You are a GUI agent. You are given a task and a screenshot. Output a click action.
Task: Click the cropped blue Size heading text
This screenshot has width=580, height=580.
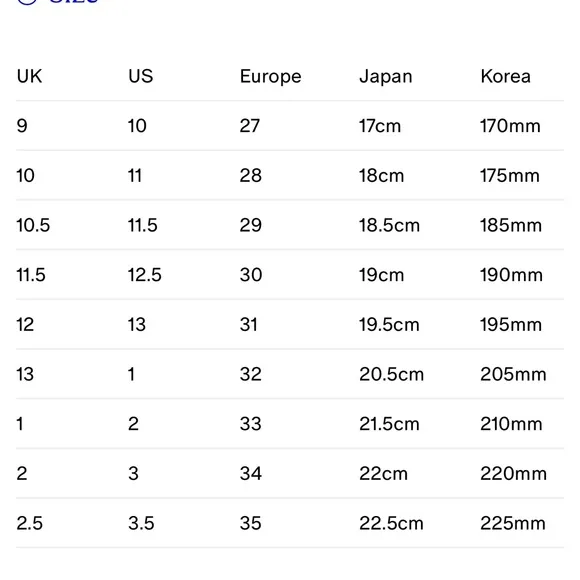coord(74,1)
